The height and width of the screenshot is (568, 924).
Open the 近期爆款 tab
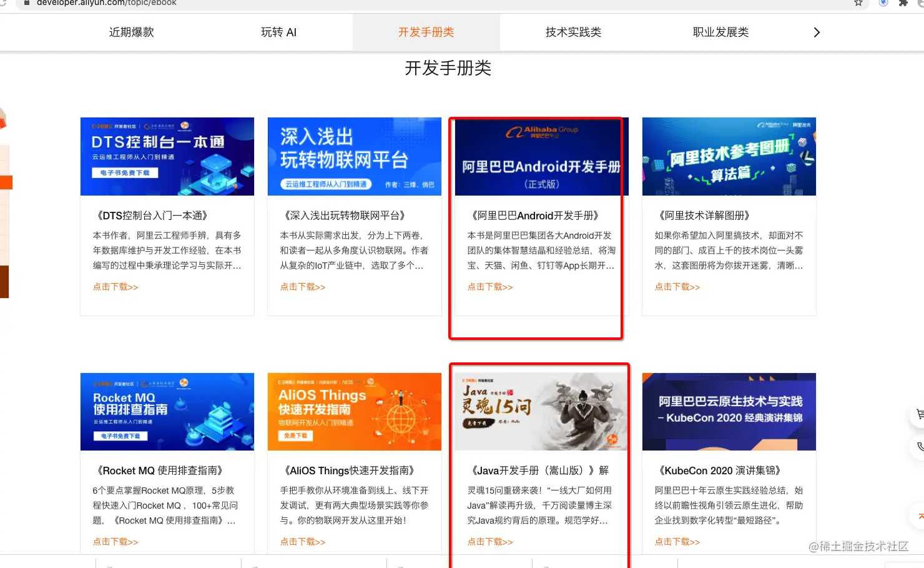[131, 32]
